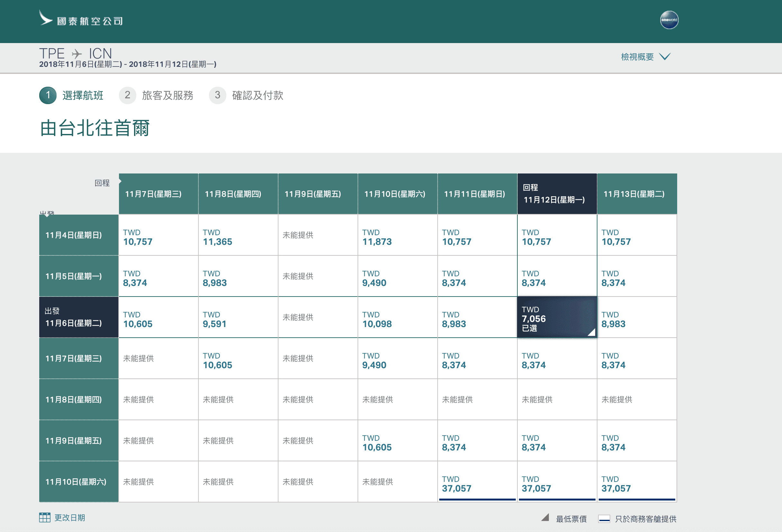Open the 檢視概要 link
Viewport: 782px width, 532px height.
pyautogui.click(x=637, y=57)
